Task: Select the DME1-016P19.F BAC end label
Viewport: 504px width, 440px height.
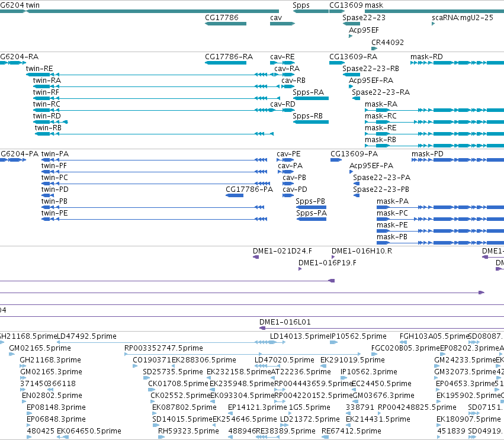Action: click(x=328, y=263)
